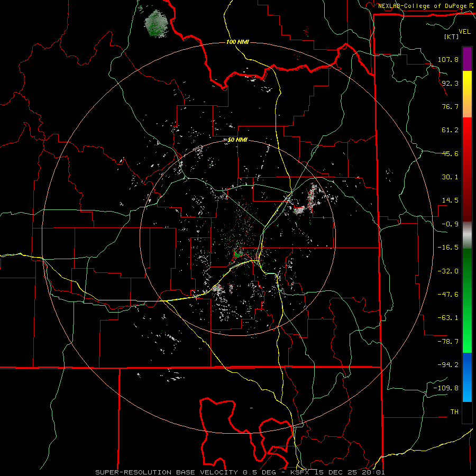Select the -109.8 legend value
The height and width of the screenshot is (476, 476).
click(x=446, y=388)
